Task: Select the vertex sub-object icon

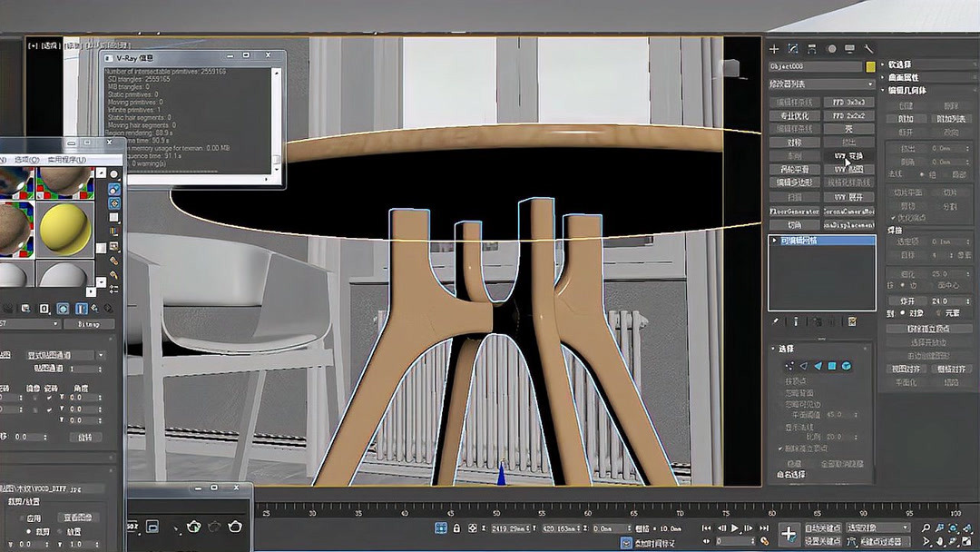Action: 789,366
